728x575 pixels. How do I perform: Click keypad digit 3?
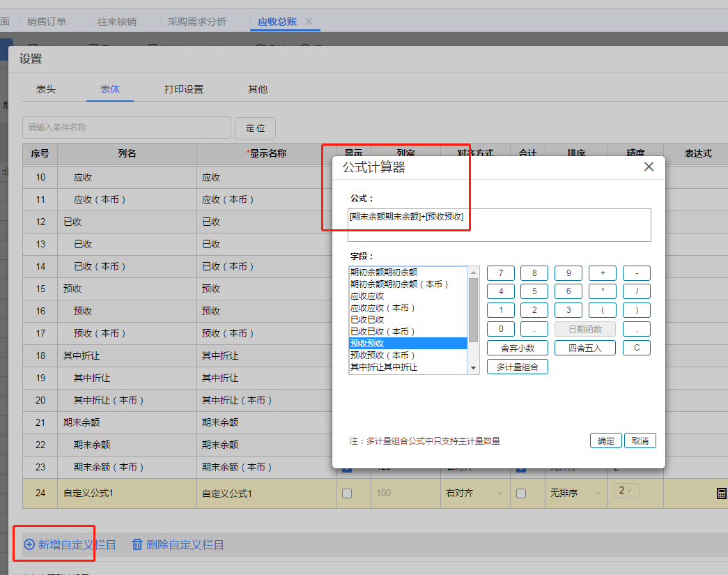pos(568,310)
